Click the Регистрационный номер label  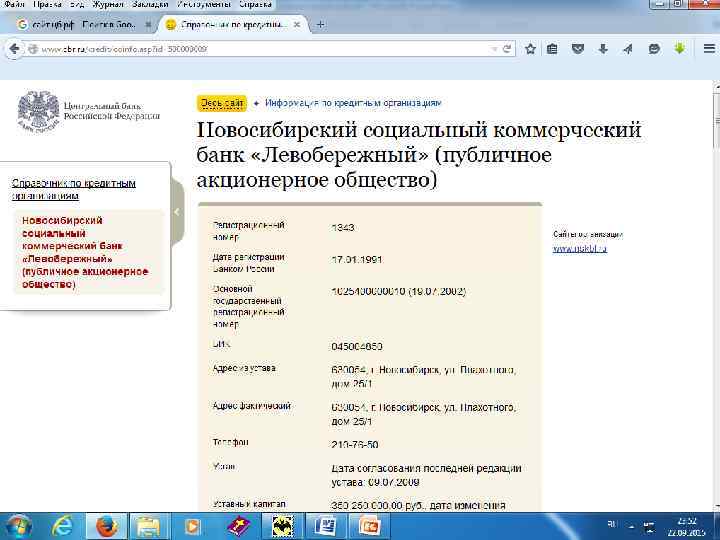pyautogui.click(x=248, y=231)
